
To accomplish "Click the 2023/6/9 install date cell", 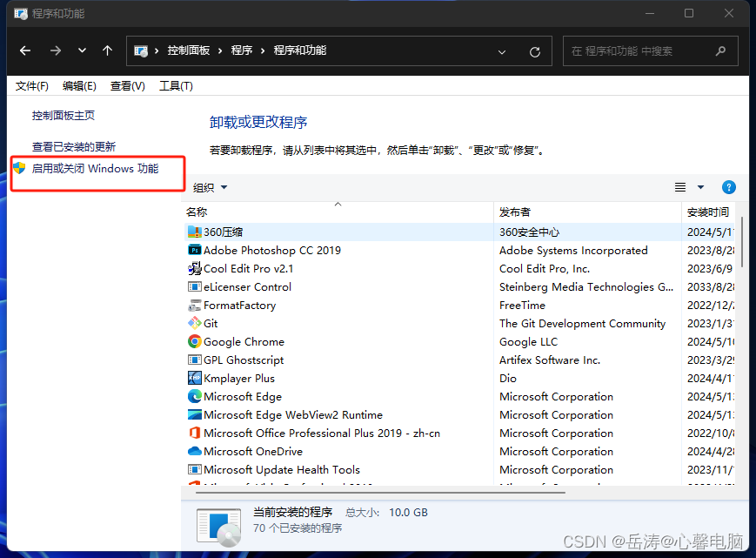I will (x=710, y=269).
